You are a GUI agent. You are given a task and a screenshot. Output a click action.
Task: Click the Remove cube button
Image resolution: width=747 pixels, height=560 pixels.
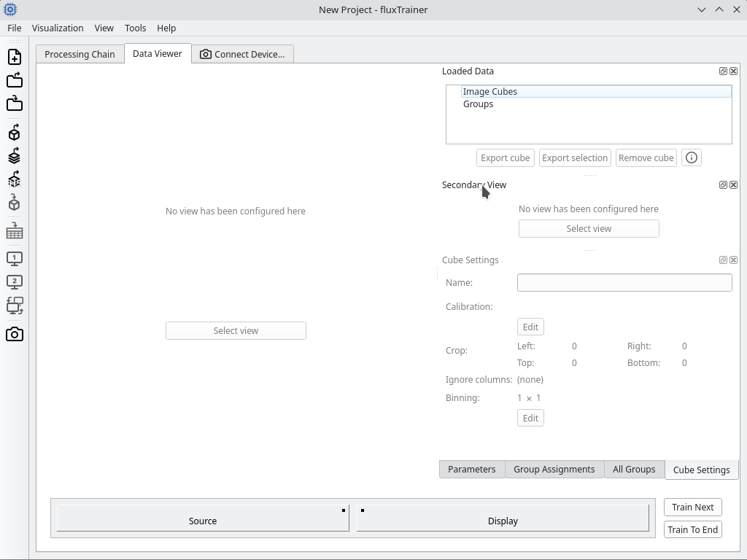pyautogui.click(x=646, y=158)
